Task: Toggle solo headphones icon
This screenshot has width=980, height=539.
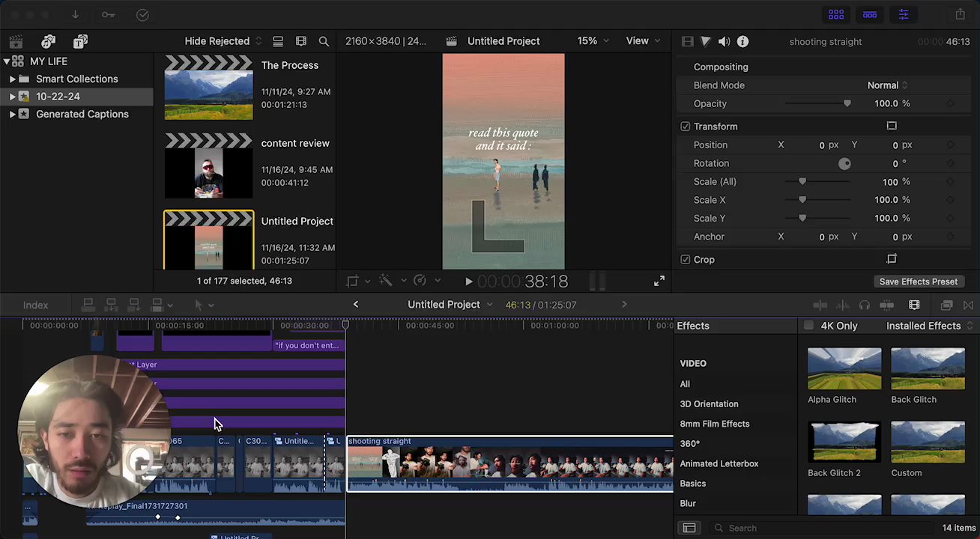Action: (x=865, y=305)
